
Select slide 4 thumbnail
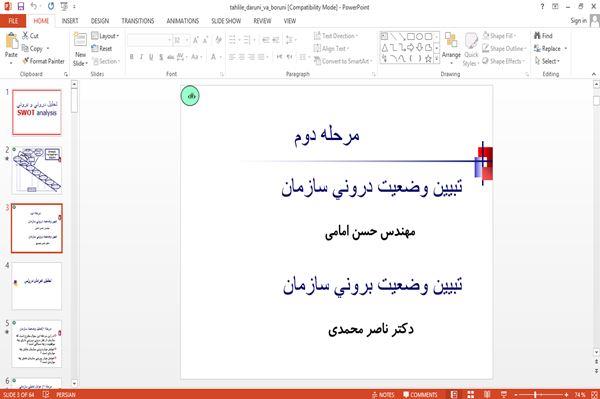(x=37, y=286)
